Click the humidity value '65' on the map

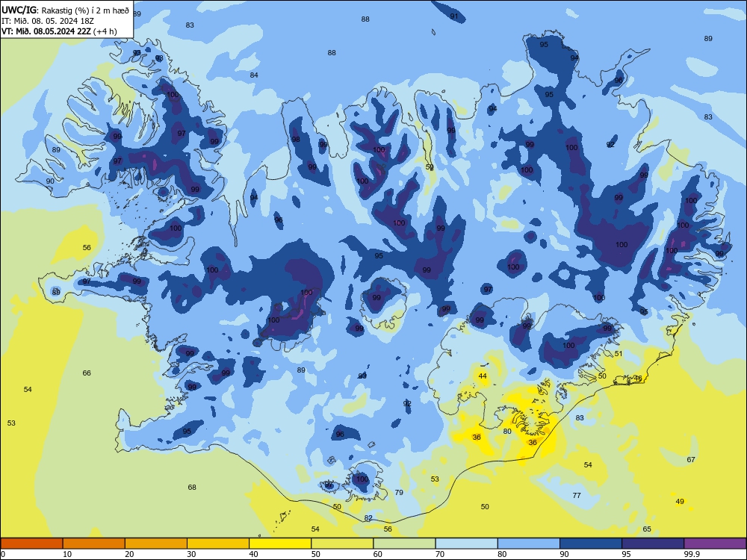[647, 529]
